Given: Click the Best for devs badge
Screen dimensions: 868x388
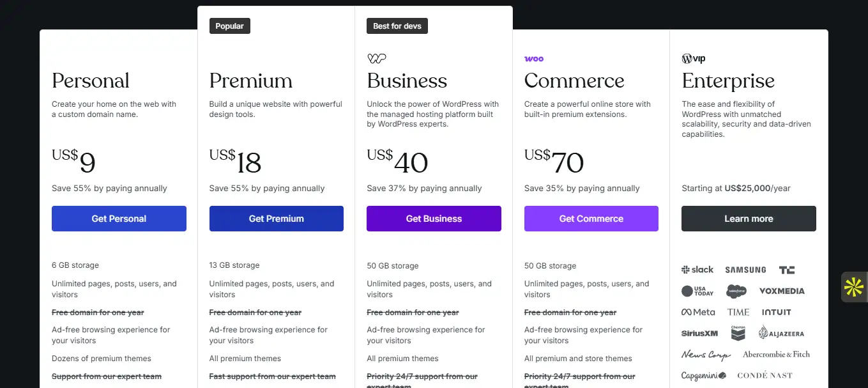Looking at the screenshot, I should tap(397, 26).
